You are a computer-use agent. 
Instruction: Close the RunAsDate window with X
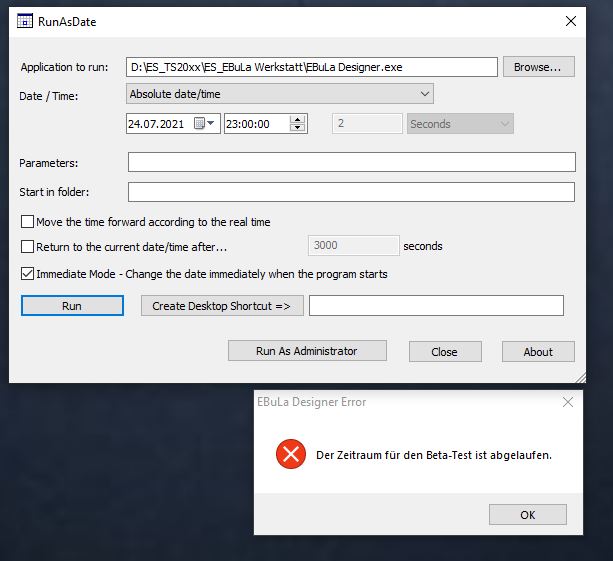[x=571, y=21]
